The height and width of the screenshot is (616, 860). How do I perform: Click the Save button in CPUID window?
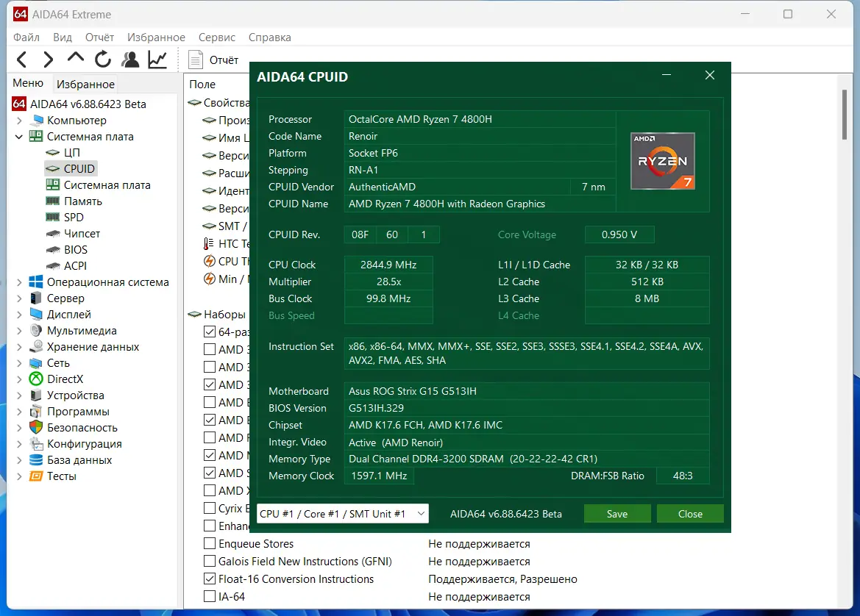(617, 514)
